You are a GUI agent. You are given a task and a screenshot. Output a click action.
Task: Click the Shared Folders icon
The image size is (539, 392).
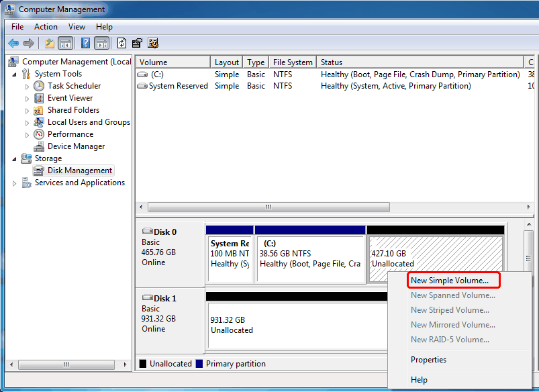[38, 110]
